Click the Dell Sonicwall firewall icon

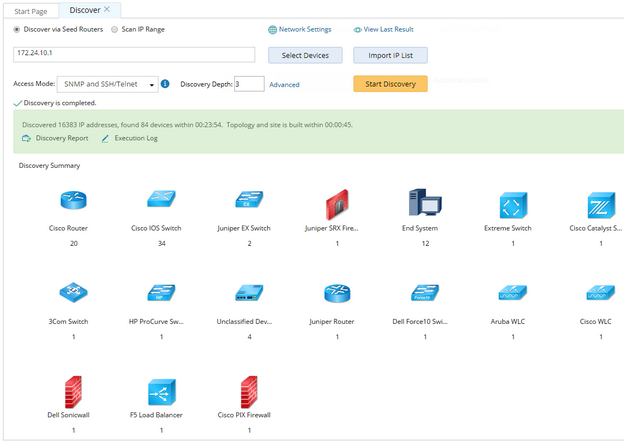[x=73, y=392]
